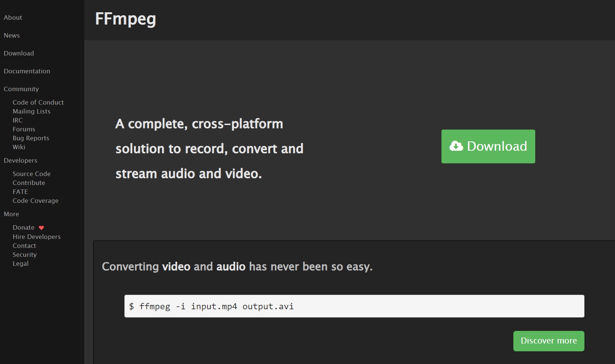
Task: Visit the Mailing Lists page
Action: 31,111
